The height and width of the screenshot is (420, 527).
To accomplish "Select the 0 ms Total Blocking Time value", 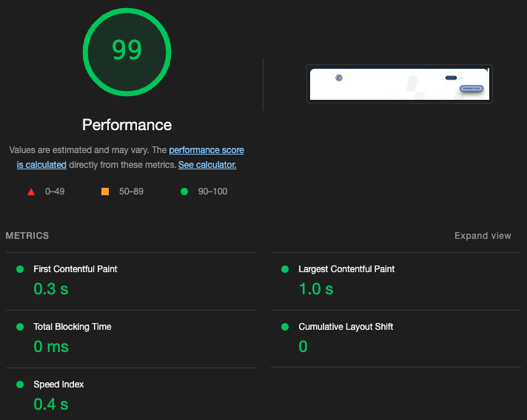I will click(x=51, y=347).
